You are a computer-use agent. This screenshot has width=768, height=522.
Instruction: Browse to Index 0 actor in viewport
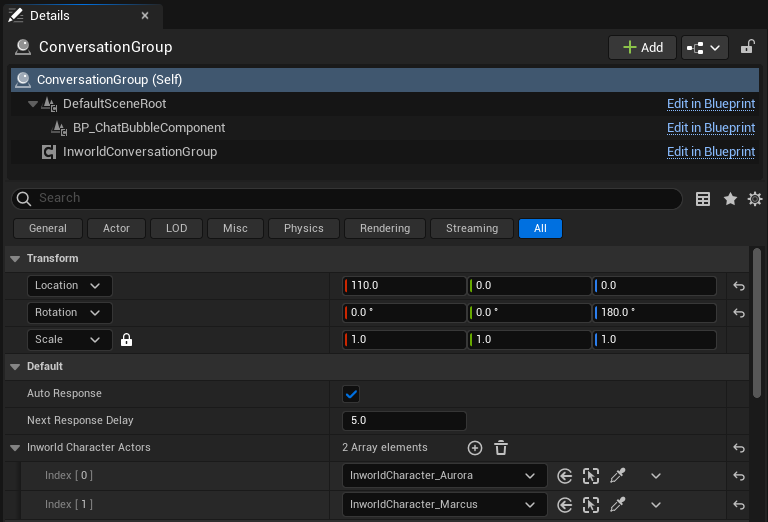(591, 476)
